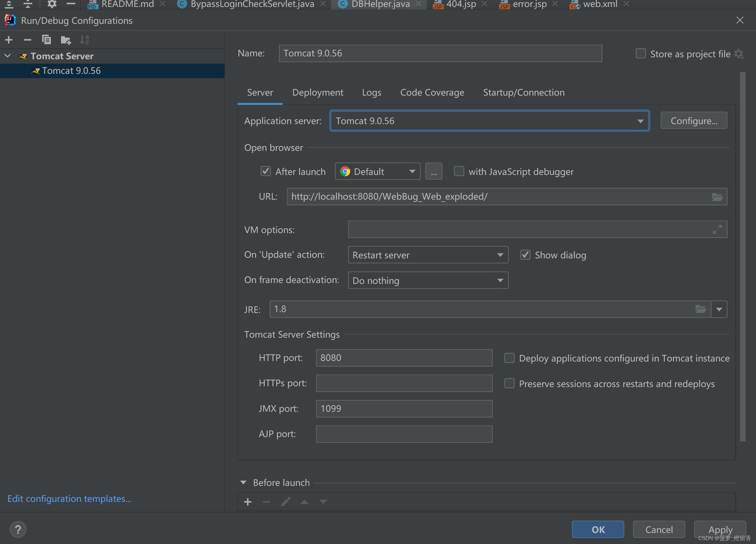Image resolution: width=756 pixels, height=544 pixels.
Task: Add a Before launch task
Action: coord(248,502)
